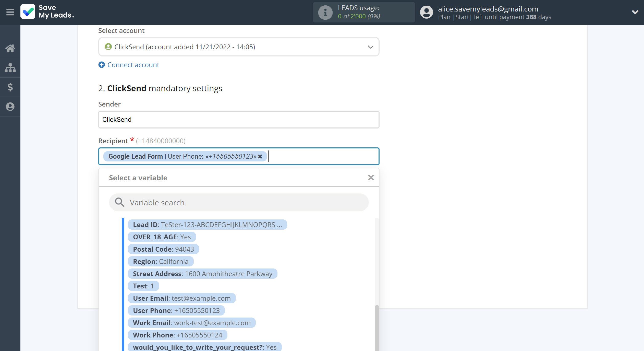Click the variable list scrollbar

377,328
